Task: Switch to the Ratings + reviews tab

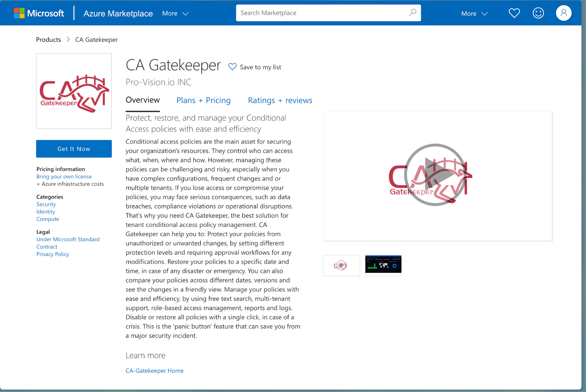Action: pos(280,100)
